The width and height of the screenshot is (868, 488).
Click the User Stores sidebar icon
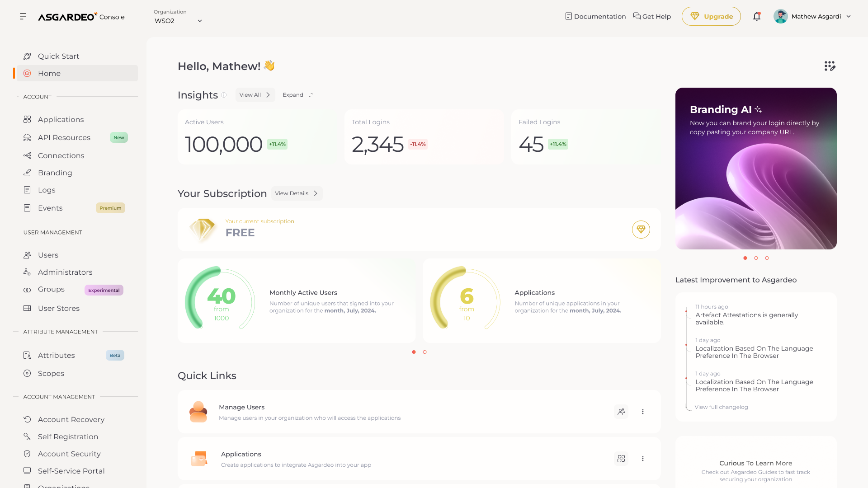27,309
